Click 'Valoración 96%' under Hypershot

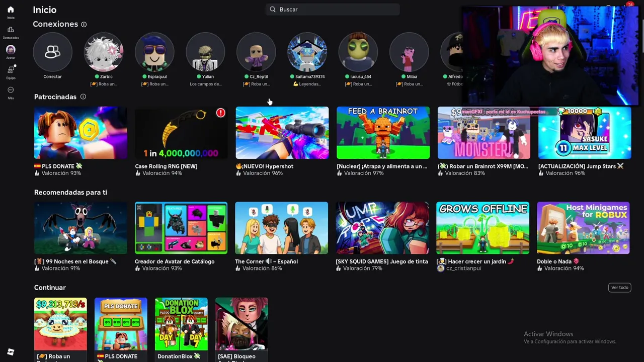263,173
